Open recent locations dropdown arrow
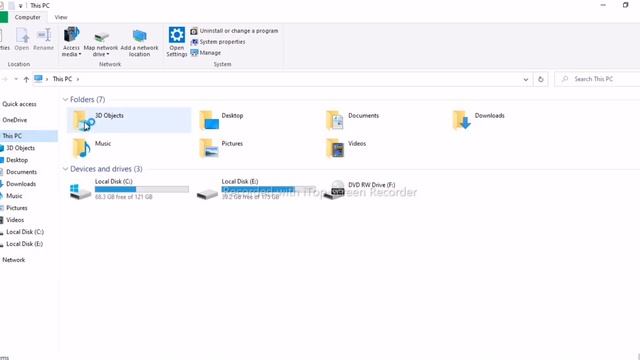640x360 pixels. click(x=16, y=79)
